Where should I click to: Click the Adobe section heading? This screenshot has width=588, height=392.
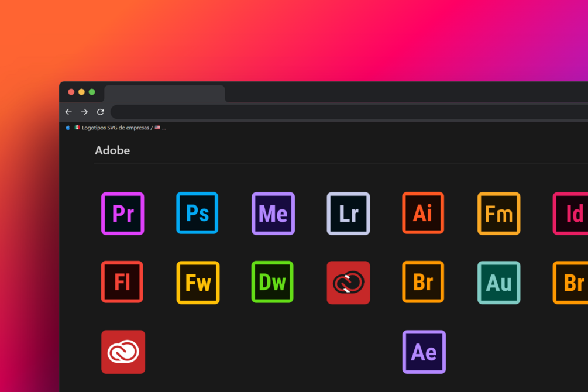tap(112, 150)
